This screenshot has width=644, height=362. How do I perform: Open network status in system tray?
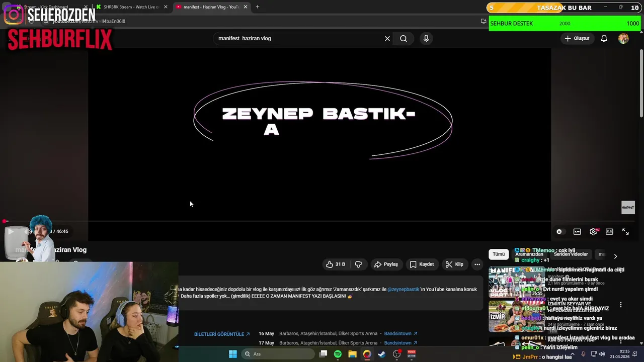[594, 354]
